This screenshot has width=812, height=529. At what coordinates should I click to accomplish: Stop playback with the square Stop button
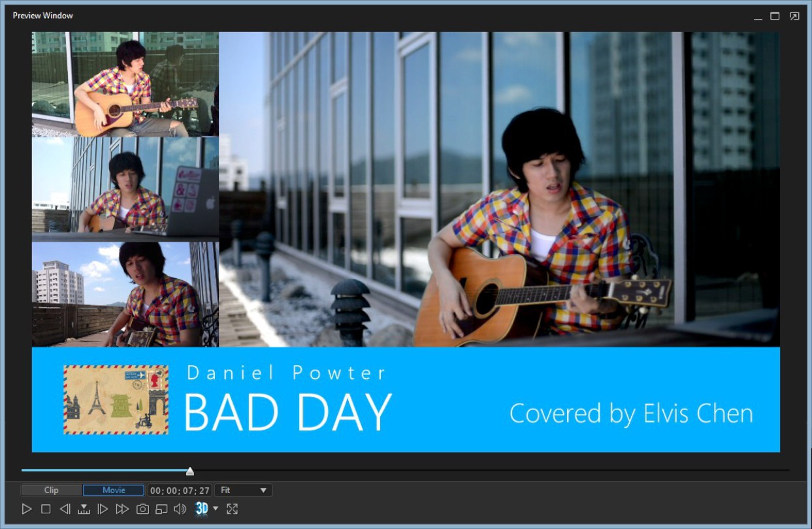(46, 509)
